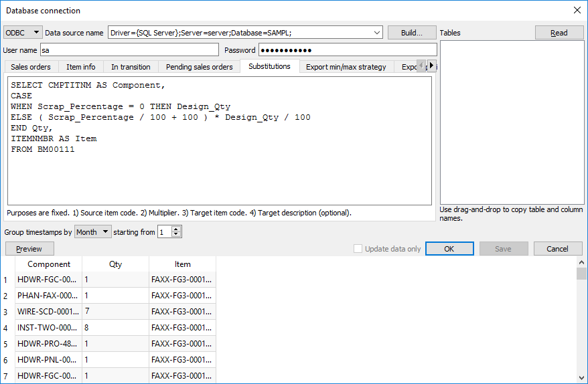Expand the Data source name combo box
The width and height of the screenshot is (588, 384).
pyautogui.click(x=377, y=33)
